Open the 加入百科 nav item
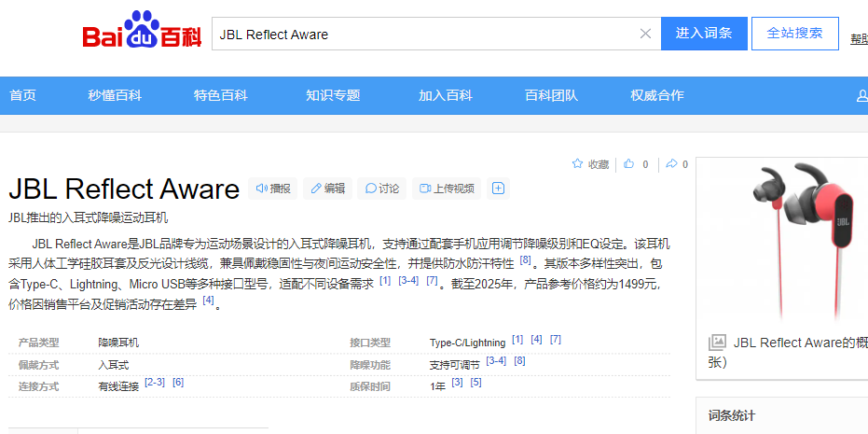This screenshot has height=434, width=868. coord(446,95)
